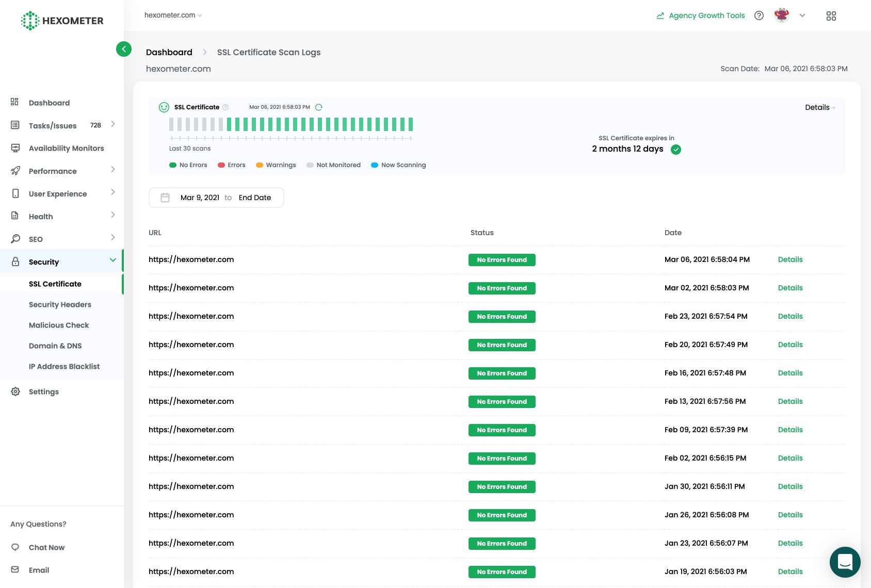871x588 pixels.
Task: Click the Errors red legend dot
Action: [221, 165]
